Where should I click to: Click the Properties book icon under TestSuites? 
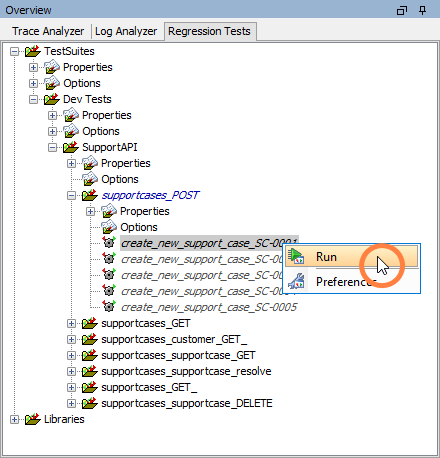52,67
